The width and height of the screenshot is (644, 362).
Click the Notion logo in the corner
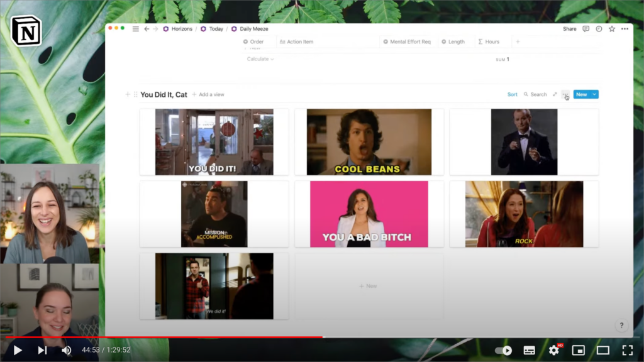pos(26,31)
